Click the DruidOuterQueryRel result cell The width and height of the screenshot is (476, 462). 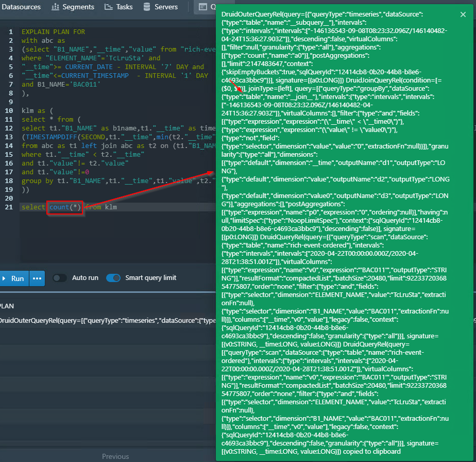(x=108, y=320)
